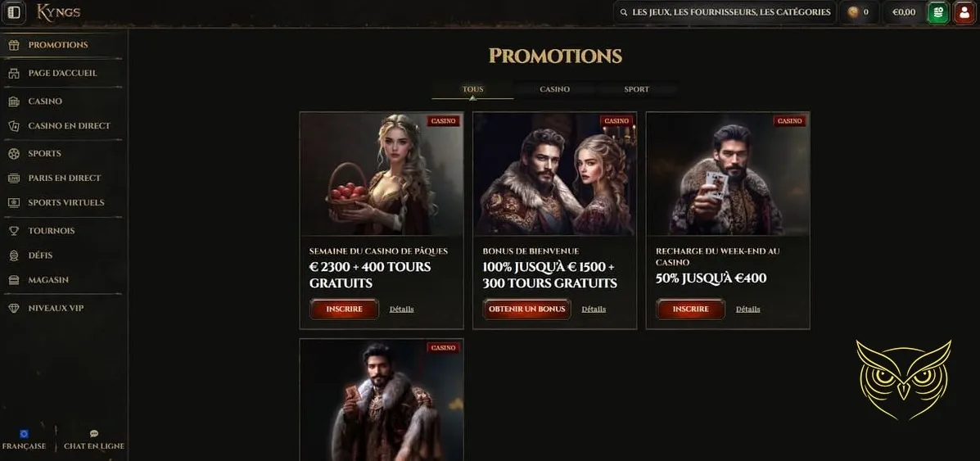
Task: Open the green deposit wallet icon
Action: (938, 12)
